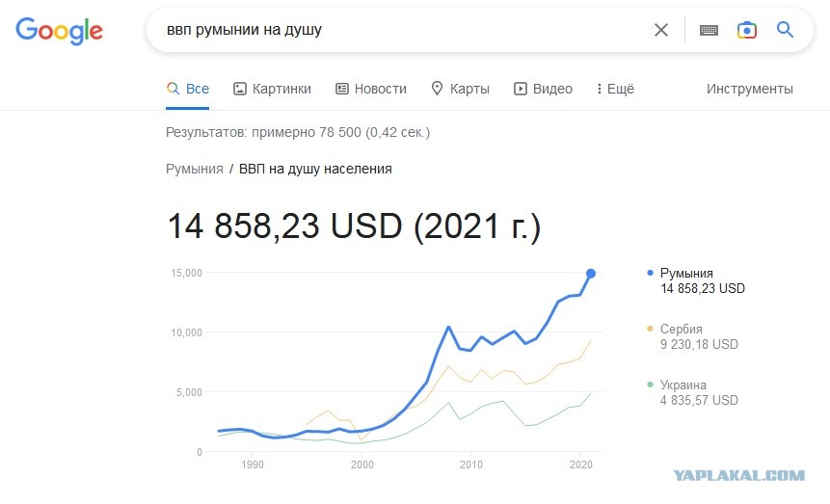Screen dimensions: 830x504
Task: Go to Google logo homepage
Action: (x=60, y=31)
